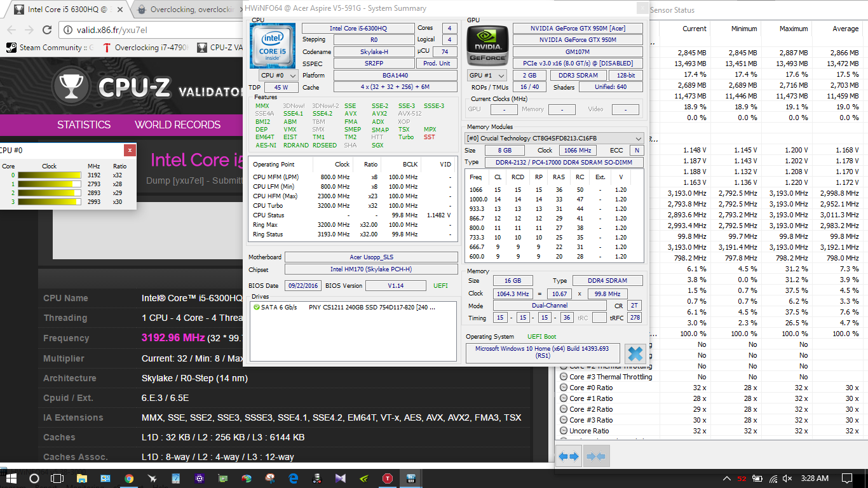Reload the page in Chrome
The height and width of the screenshot is (488, 868).
tap(47, 30)
